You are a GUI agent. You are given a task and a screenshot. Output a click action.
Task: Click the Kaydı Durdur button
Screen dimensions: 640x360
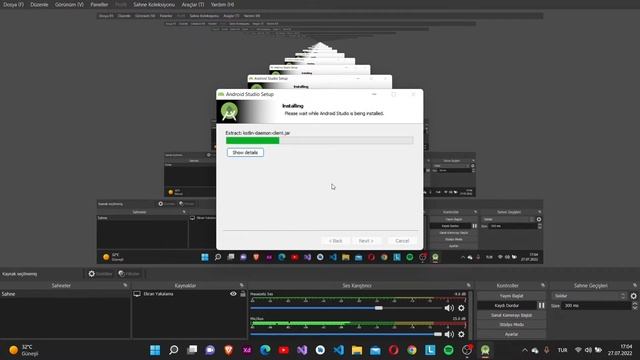[507, 305]
